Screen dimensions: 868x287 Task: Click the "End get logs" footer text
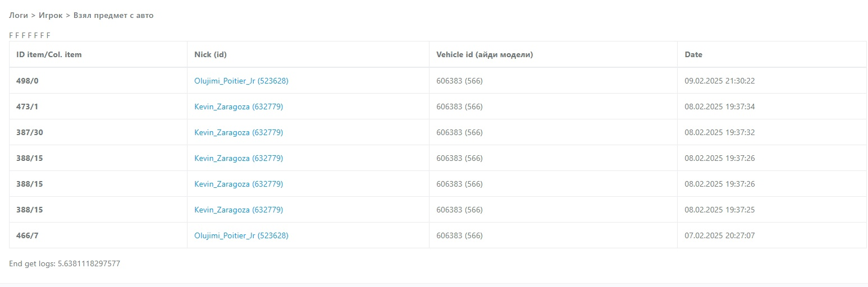[65, 263]
